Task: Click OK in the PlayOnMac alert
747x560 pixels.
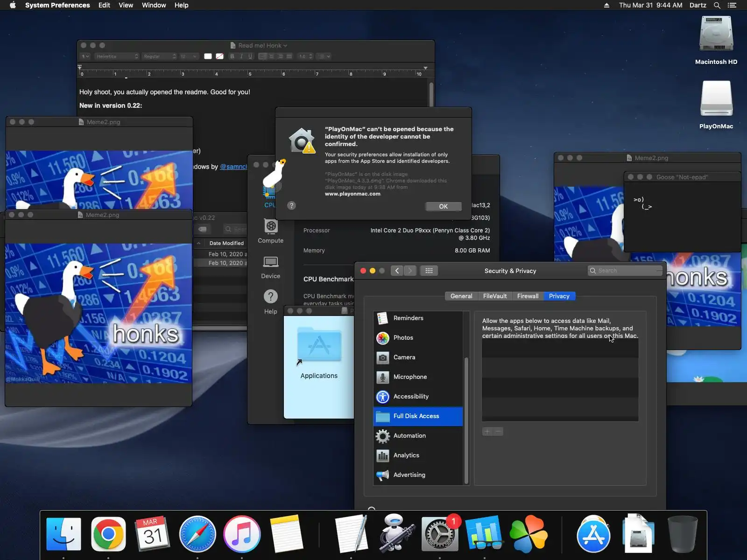Action: [x=444, y=206]
